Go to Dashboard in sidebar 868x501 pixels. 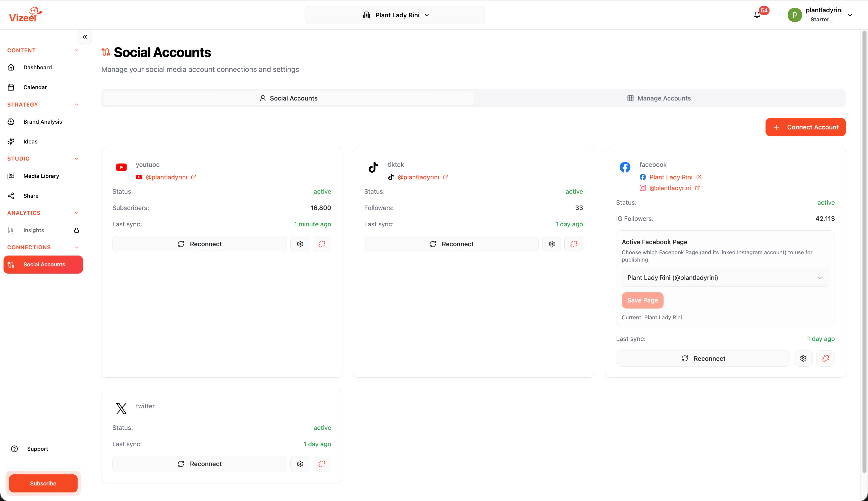pyautogui.click(x=43, y=67)
